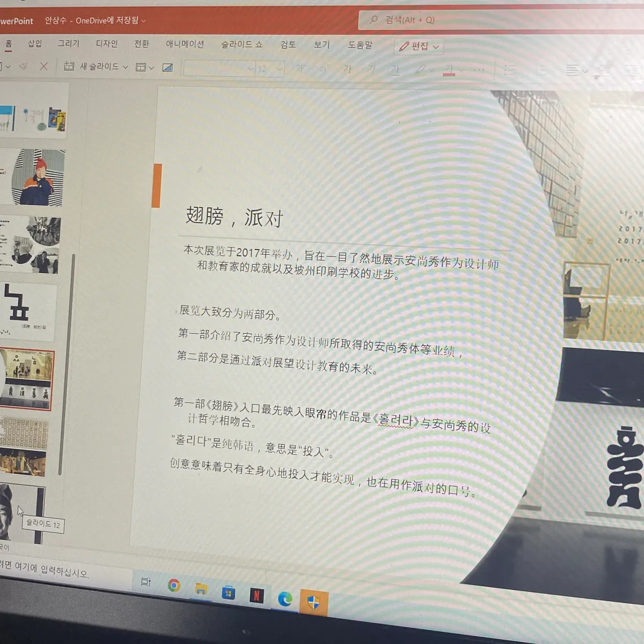Click the format painter brush icon
Image resolution: width=644 pixels, height=644 pixels.
point(23,66)
